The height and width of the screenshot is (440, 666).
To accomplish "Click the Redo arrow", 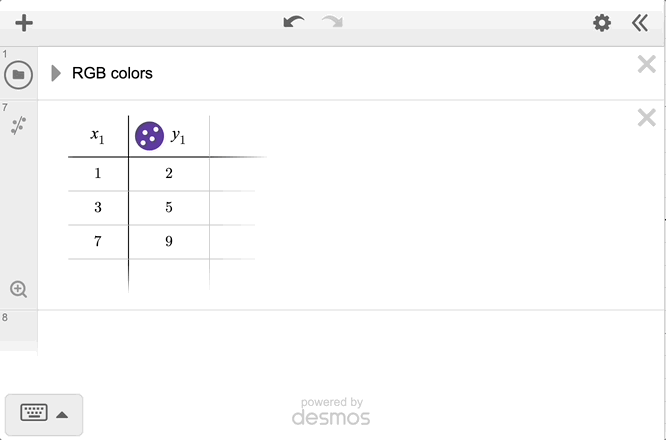I will [x=332, y=22].
